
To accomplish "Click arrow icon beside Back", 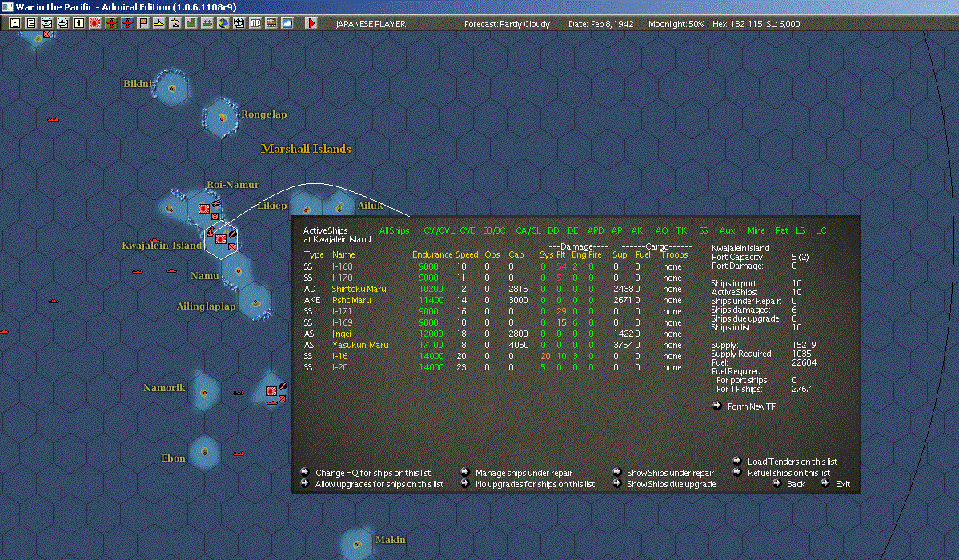I will (x=776, y=483).
